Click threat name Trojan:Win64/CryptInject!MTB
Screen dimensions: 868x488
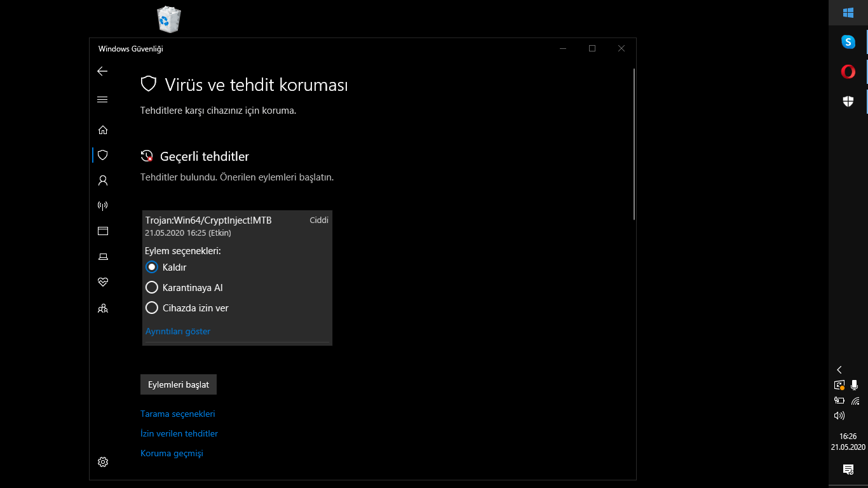click(208, 220)
